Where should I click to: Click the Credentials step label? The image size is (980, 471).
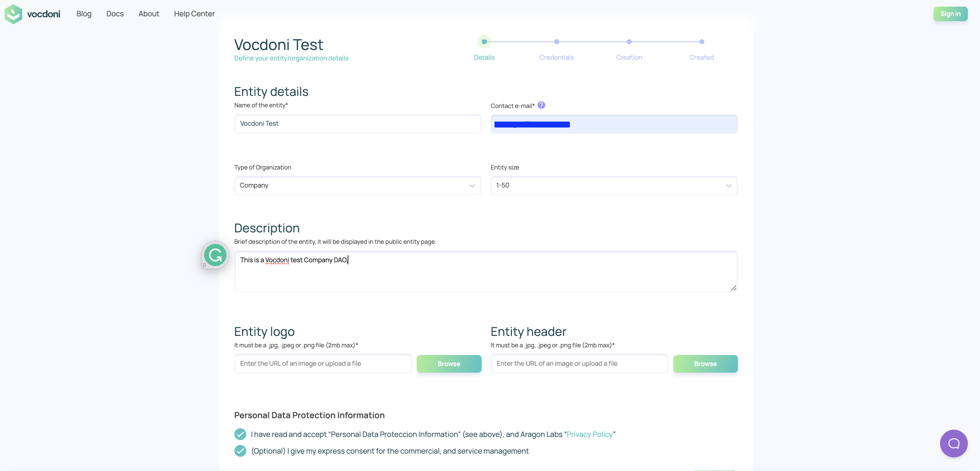click(557, 57)
